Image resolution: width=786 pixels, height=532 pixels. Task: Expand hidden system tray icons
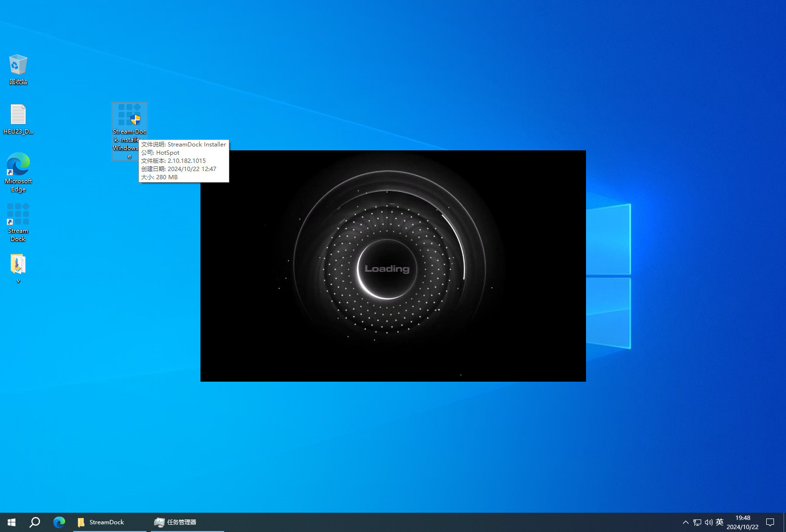click(685, 522)
